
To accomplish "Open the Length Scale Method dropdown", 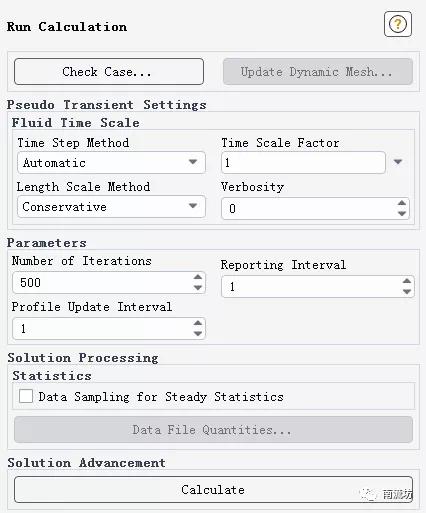I will (x=111, y=207).
